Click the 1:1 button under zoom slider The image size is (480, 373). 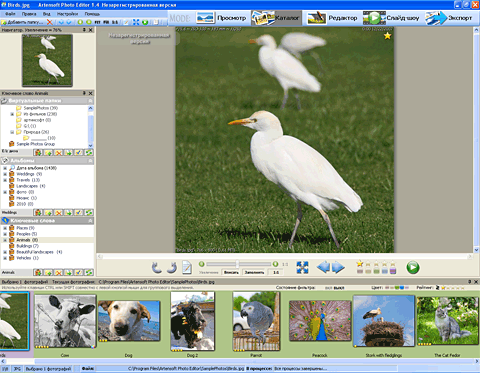click(x=276, y=272)
